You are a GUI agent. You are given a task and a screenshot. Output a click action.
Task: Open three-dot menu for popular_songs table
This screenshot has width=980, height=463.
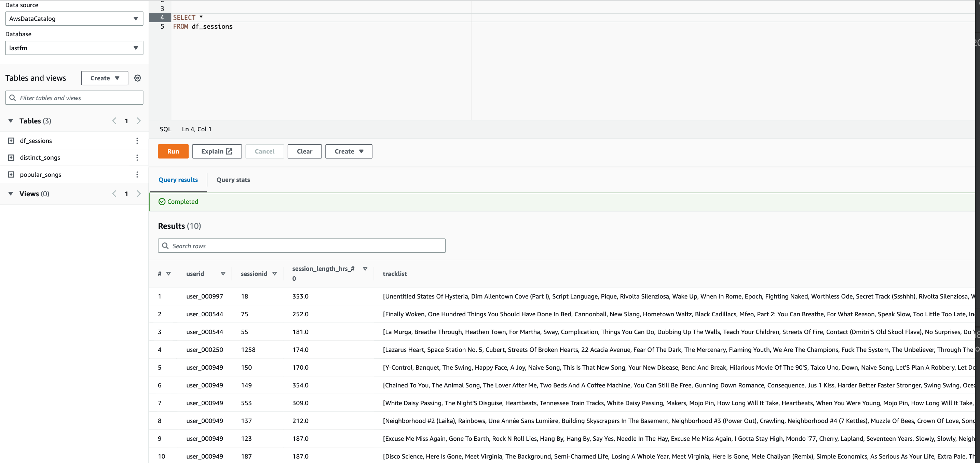[137, 174]
